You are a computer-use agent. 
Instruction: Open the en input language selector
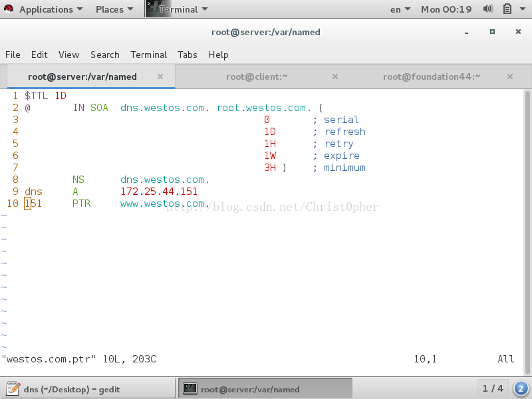[400, 9]
